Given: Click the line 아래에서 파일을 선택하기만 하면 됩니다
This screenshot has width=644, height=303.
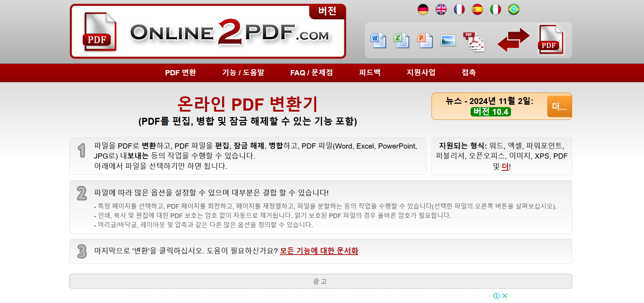Looking at the screenshot, I should point(161,166).
